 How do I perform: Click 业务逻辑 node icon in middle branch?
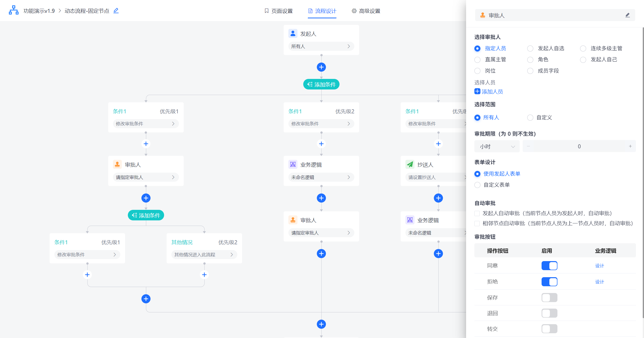(293, 165)
